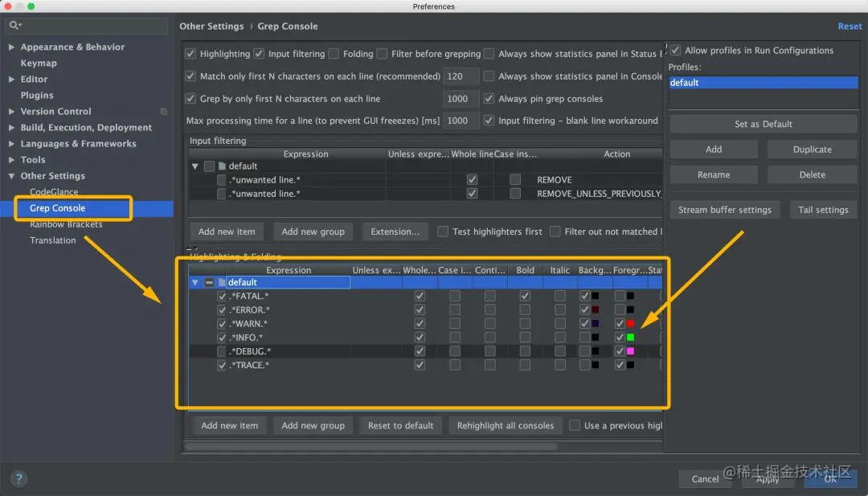Collapse Other Settings section
This screenshot has width=868, height=496.
click(11, 176)
